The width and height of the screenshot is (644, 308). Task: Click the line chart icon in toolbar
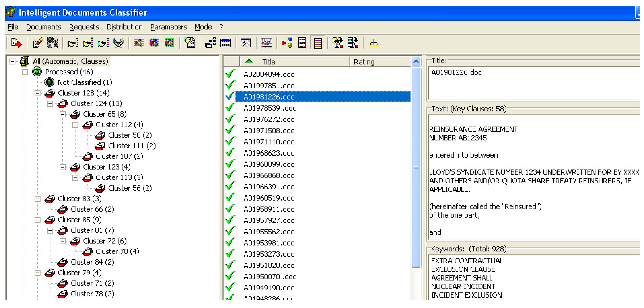[x=267, y=43]
